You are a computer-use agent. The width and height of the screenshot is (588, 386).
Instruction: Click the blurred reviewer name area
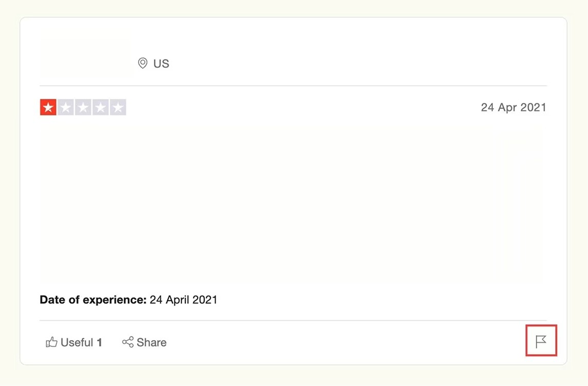(x=86, y=59)
